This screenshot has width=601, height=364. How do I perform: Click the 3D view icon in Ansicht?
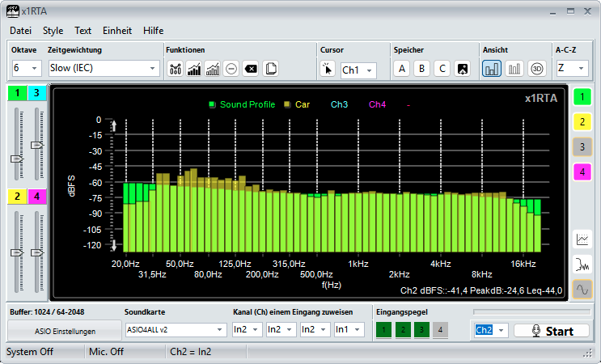point(536,69)
